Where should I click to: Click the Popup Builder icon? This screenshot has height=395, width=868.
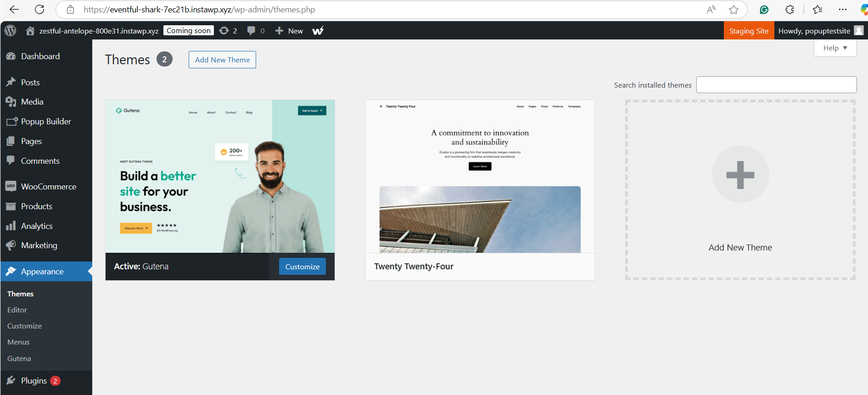12,122
